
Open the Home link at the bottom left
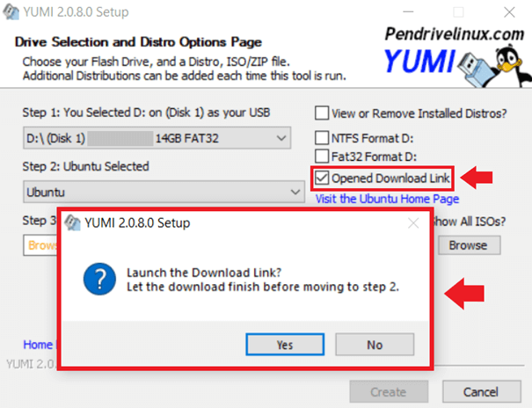pos(38,345)
